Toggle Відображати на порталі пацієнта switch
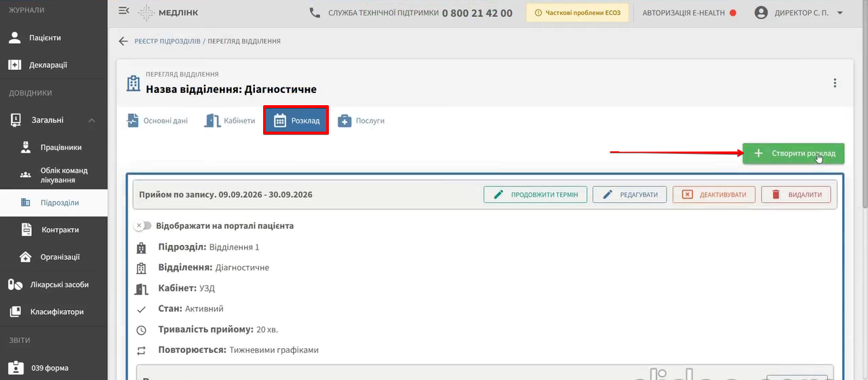 142,225
